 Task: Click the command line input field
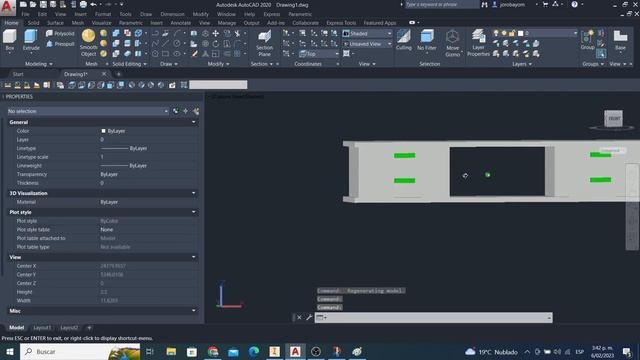click(x=433, y=318)
